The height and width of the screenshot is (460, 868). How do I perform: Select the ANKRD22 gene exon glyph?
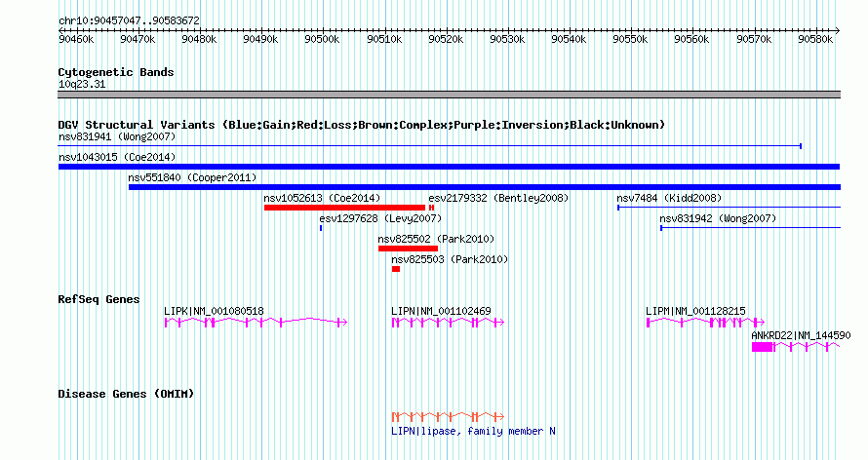796,347
